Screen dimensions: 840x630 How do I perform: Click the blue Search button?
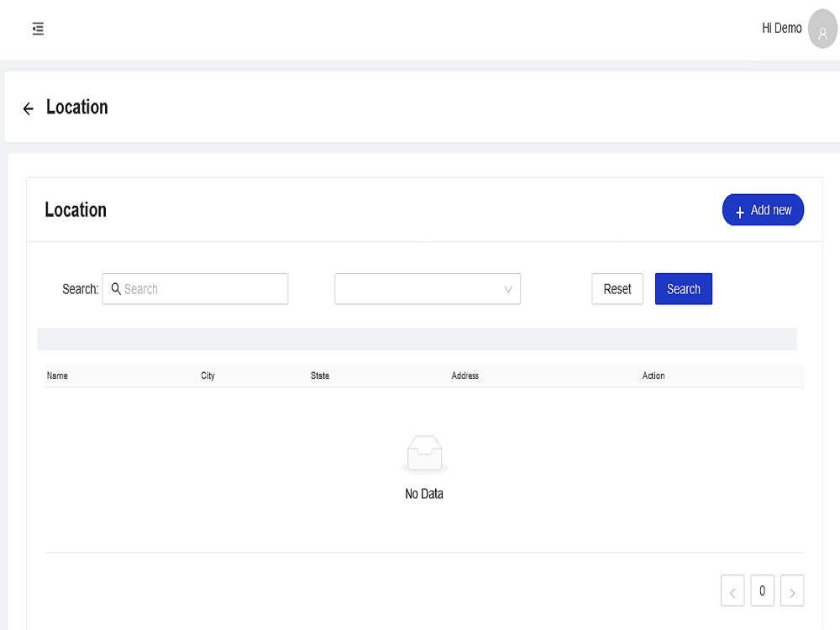[684, 289]
